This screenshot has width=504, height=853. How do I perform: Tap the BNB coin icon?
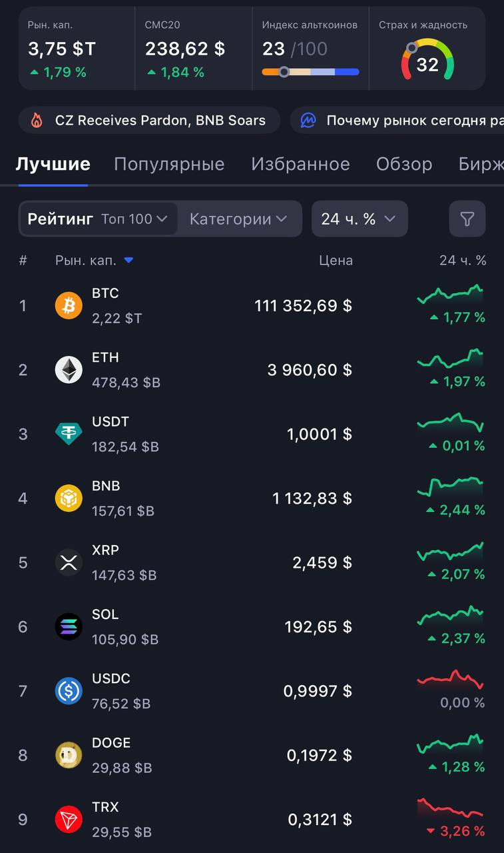tap(69, 498)
